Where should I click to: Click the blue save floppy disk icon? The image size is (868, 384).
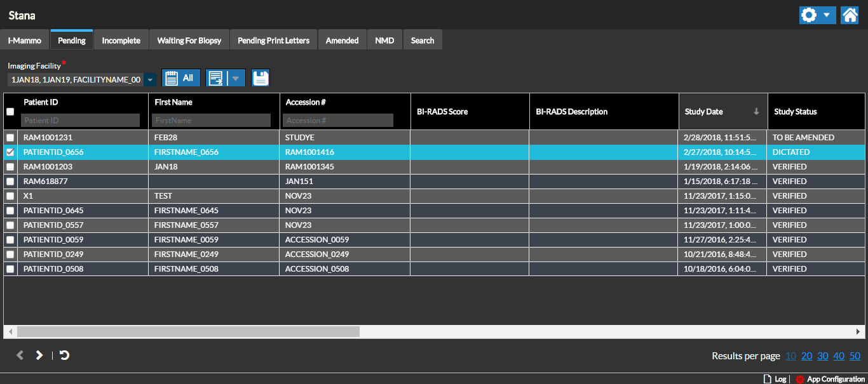tap(261, 78)
